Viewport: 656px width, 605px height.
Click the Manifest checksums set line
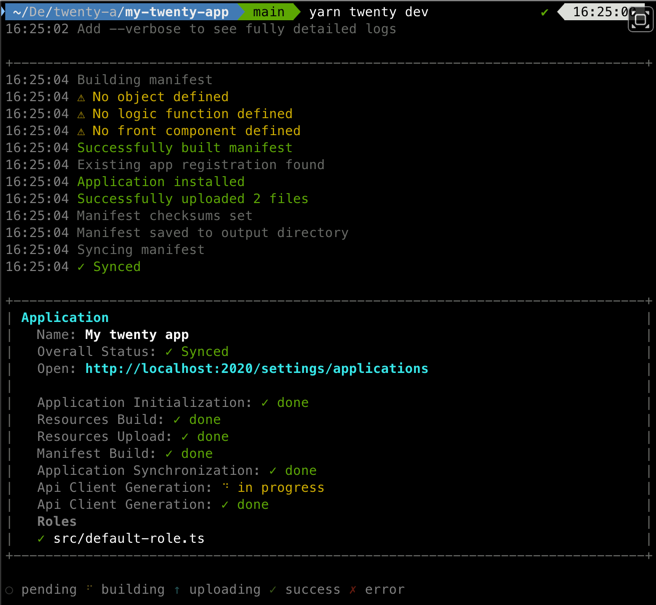[x=164, y=216]
